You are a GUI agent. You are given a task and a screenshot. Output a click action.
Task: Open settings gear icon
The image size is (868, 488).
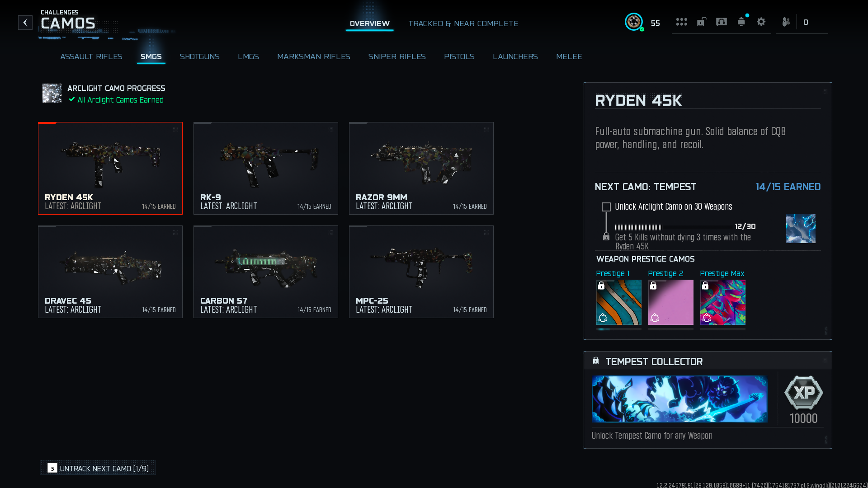coord(761,22)
